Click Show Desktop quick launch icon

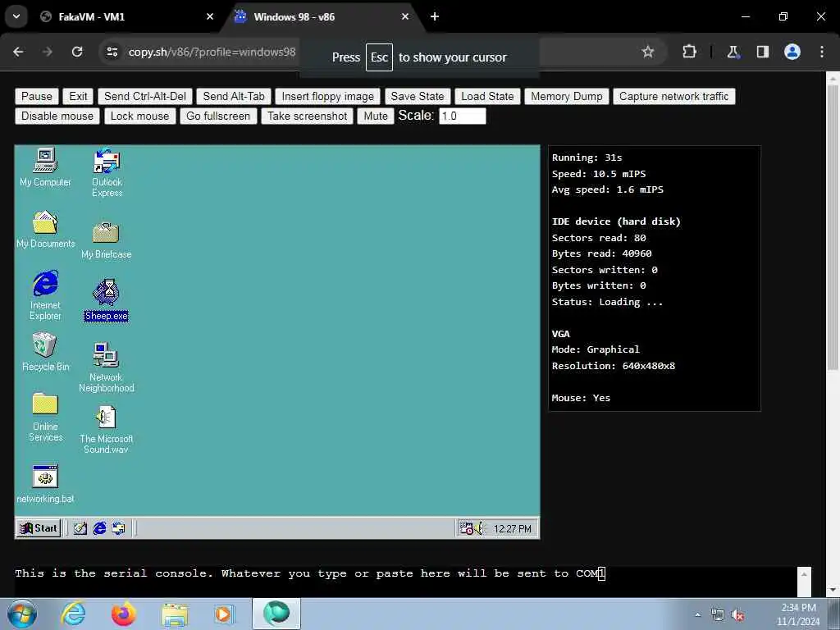point(80,529)
